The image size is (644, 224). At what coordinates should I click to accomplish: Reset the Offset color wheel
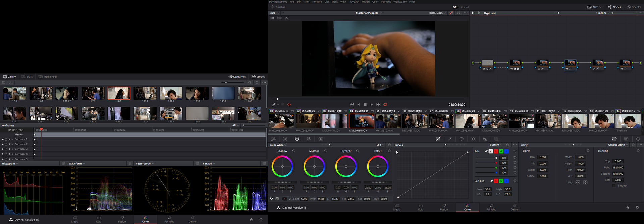point(389,151)
